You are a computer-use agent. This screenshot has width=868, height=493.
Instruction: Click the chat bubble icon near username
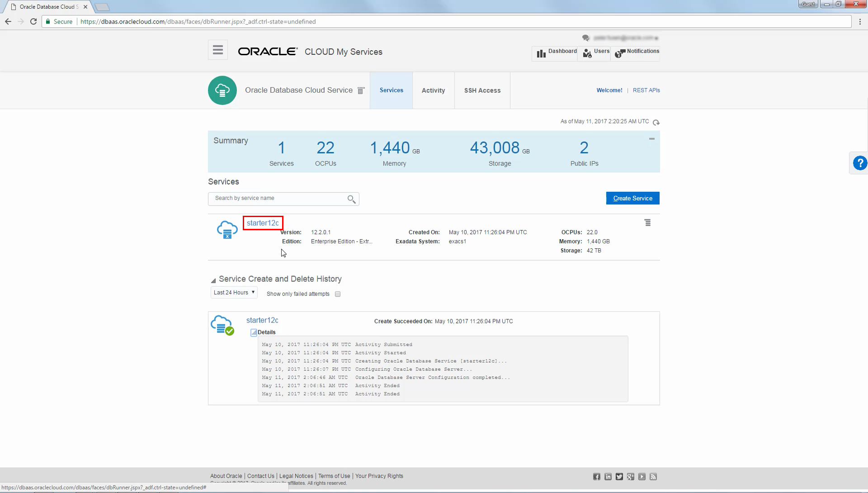pyautogui.click(x=586, y=38)
